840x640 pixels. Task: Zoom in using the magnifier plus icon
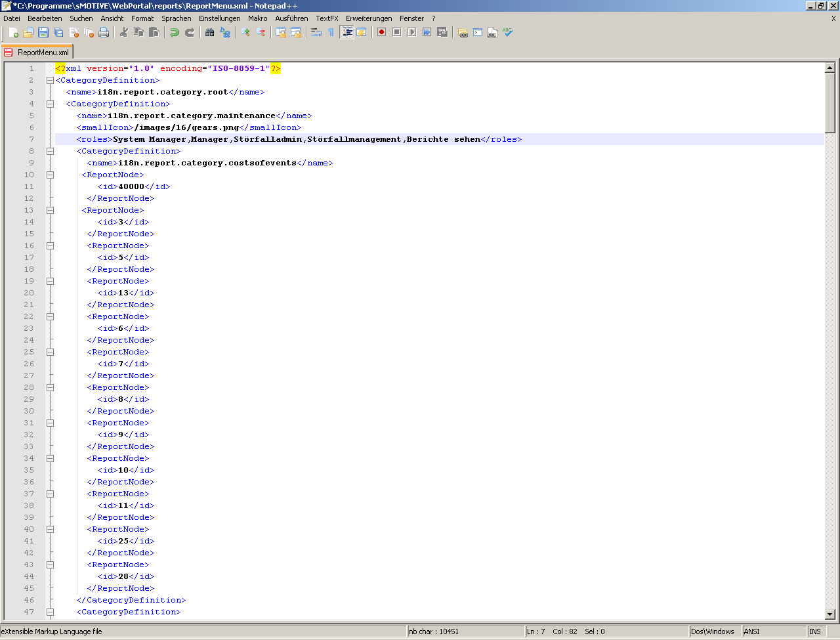tap(245, 32)
